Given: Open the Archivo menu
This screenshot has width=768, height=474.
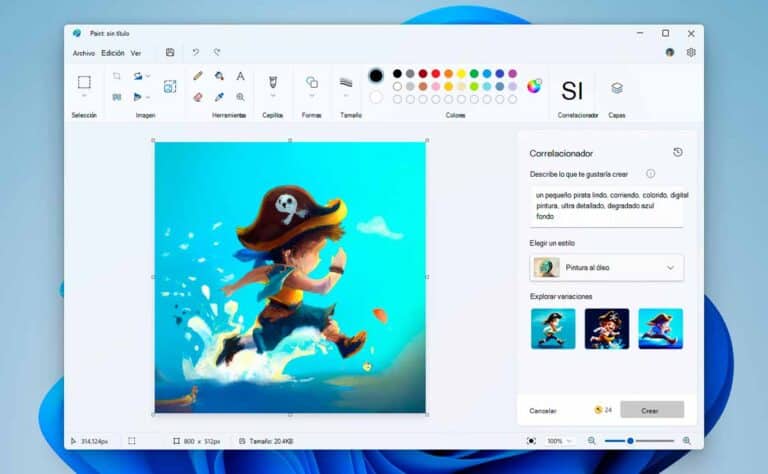Looking at the screenshot, I should [84, 53].
